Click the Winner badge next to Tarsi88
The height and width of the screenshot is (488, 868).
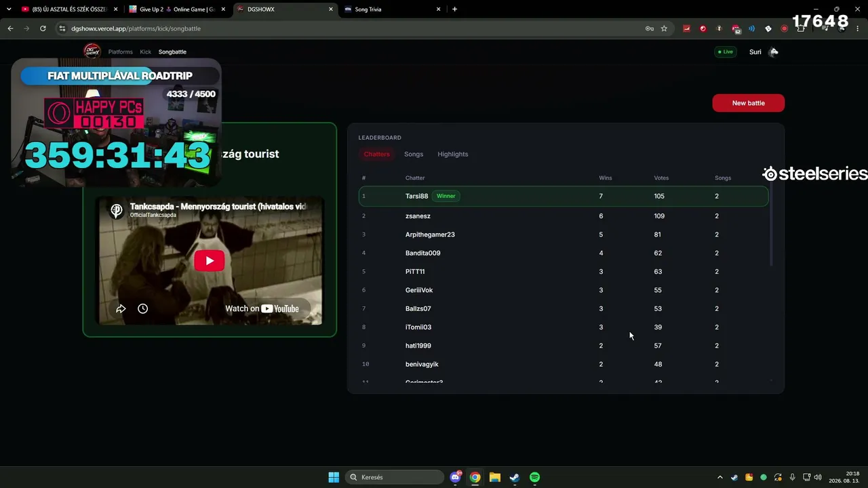(446, 196)
